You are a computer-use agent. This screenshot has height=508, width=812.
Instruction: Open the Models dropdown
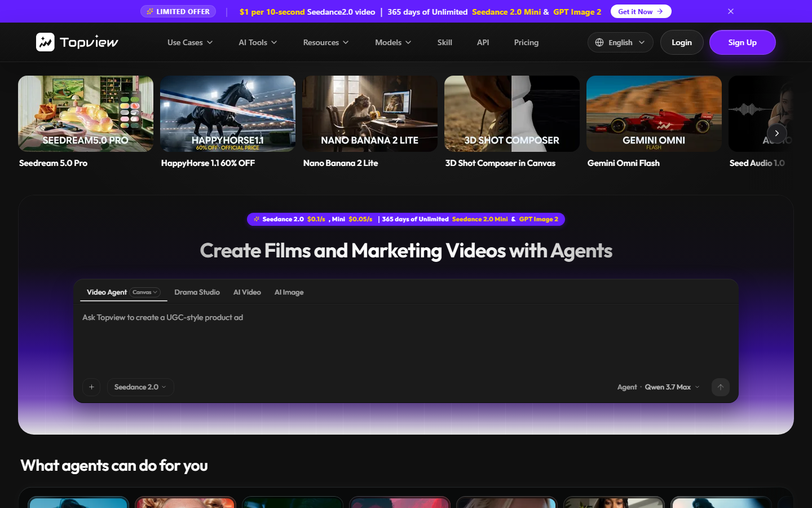393,42
